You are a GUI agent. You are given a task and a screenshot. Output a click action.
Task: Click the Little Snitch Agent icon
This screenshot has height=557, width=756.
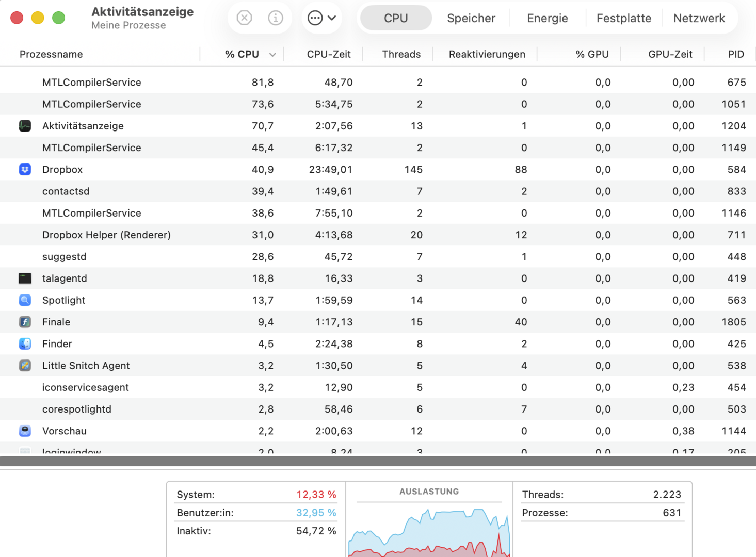click(25, 366)
